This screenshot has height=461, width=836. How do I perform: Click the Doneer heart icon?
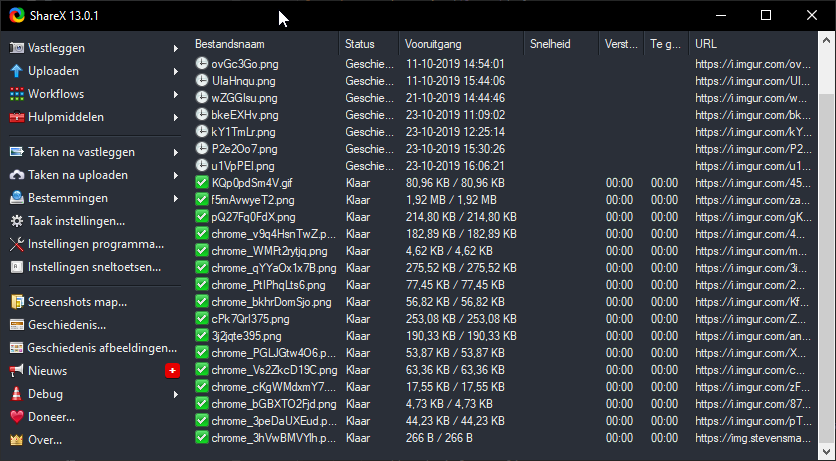coord(16,417)
